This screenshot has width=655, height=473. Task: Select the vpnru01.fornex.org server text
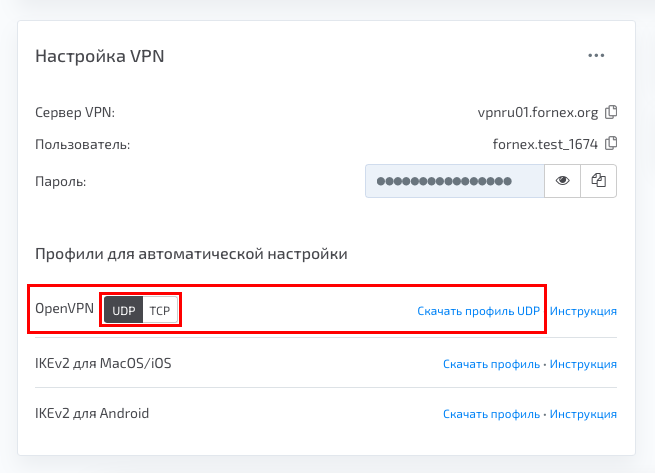click(538, 112)
